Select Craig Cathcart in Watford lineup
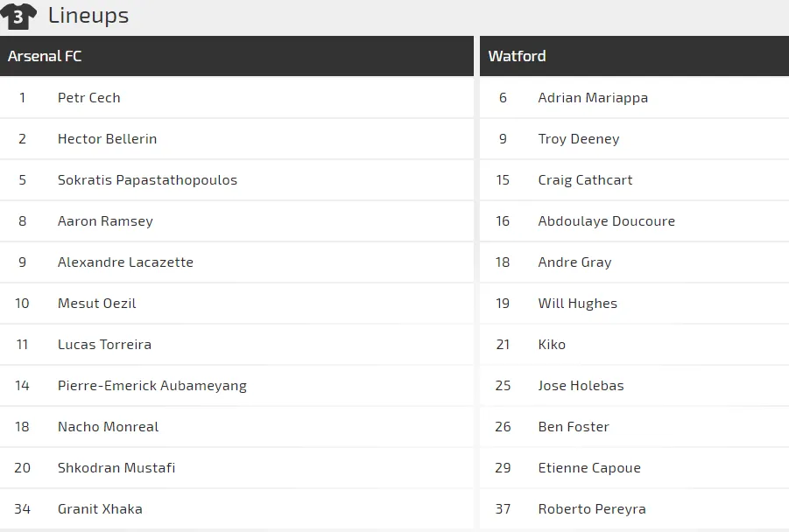The width and height of the screenshot is (789, 532). click(585, 180)
